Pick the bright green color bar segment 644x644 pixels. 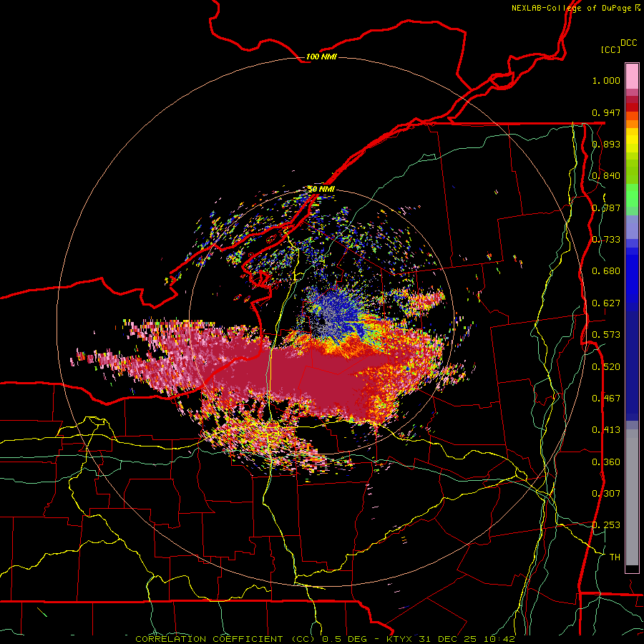[x=632, y=195]
